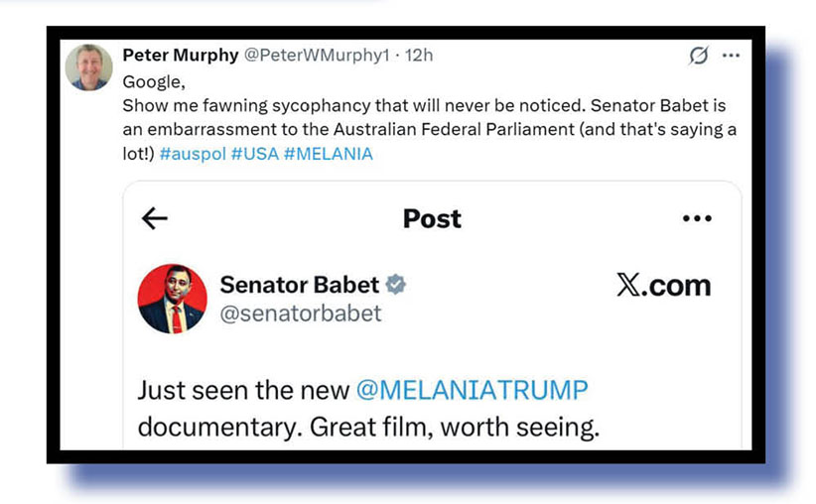Open the Grok explain icon on the tweet

click(699, 57)
